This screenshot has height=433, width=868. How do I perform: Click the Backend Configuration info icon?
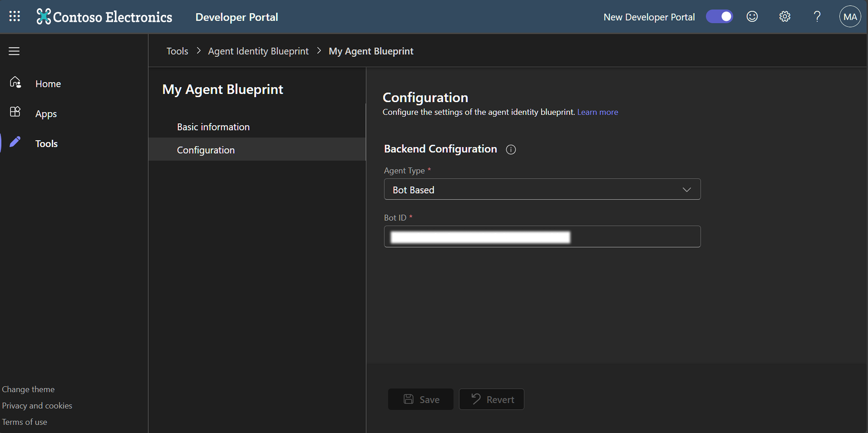click(511, 150)
